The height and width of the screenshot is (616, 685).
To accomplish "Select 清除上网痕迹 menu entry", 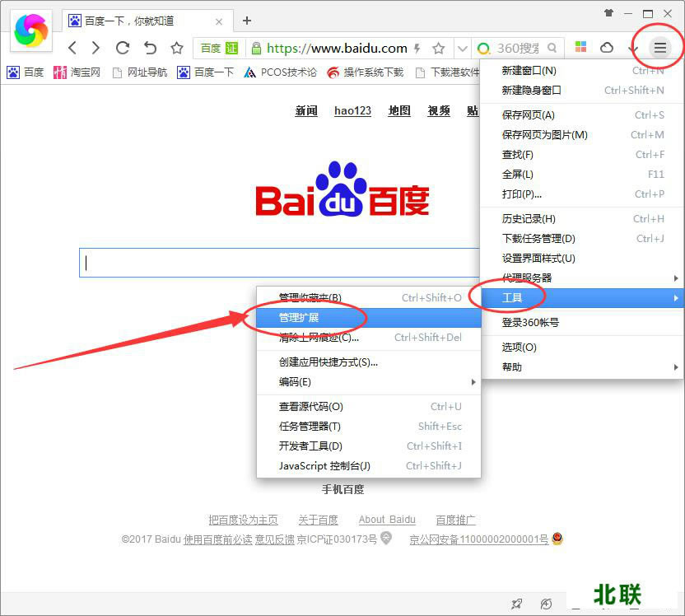I will 319,337.
